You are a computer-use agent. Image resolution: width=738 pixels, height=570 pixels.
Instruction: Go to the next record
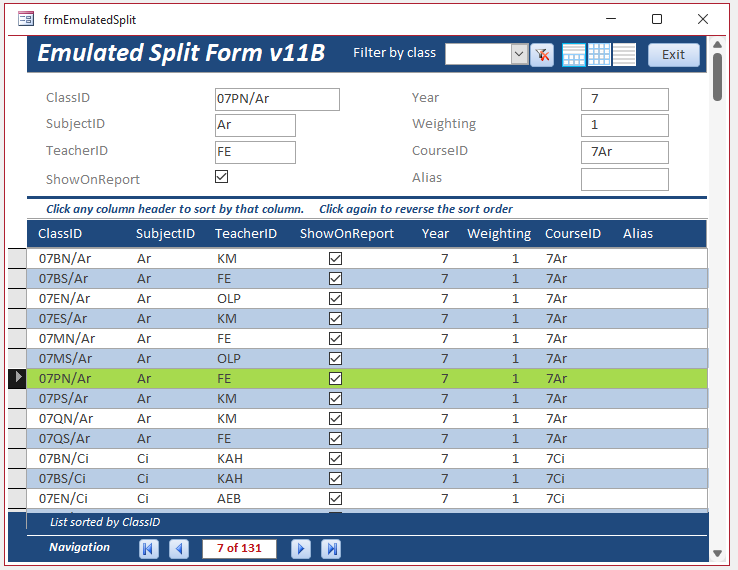coord(301,548)
